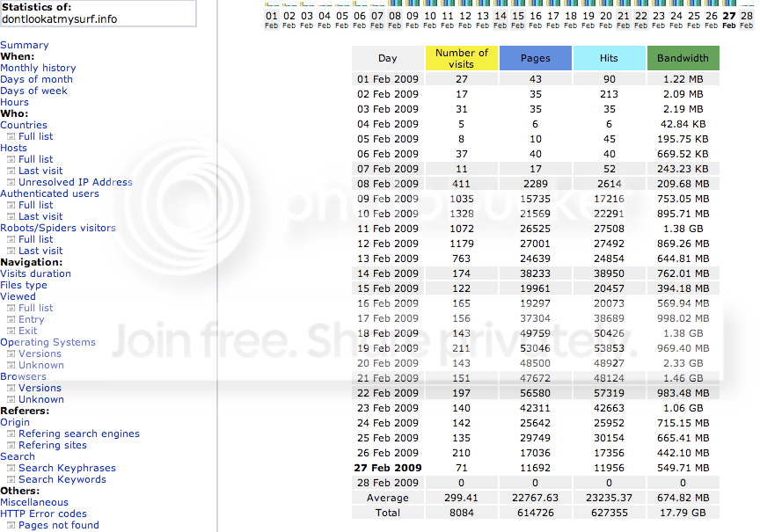Click the icon beside Countries Full list
The image size is (760, 532).
[11, 136]
